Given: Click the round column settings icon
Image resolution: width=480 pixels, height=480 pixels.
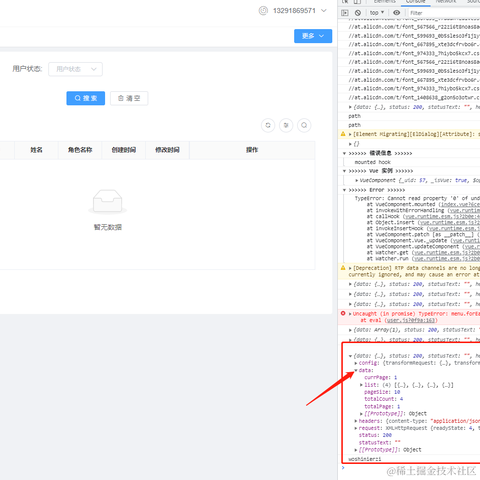Looking at the screenshot, I should pos(286,125).
